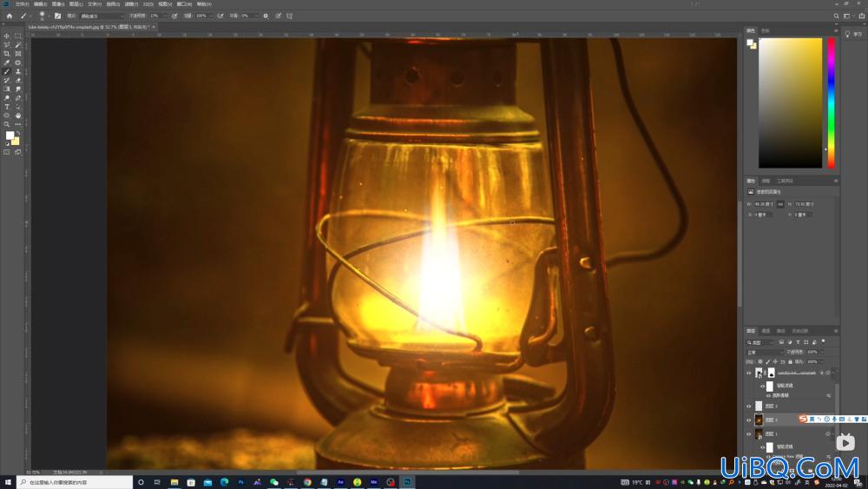The image size is (868, 489).
Task: Select the Eraser tool
Action: click(17, 80)
